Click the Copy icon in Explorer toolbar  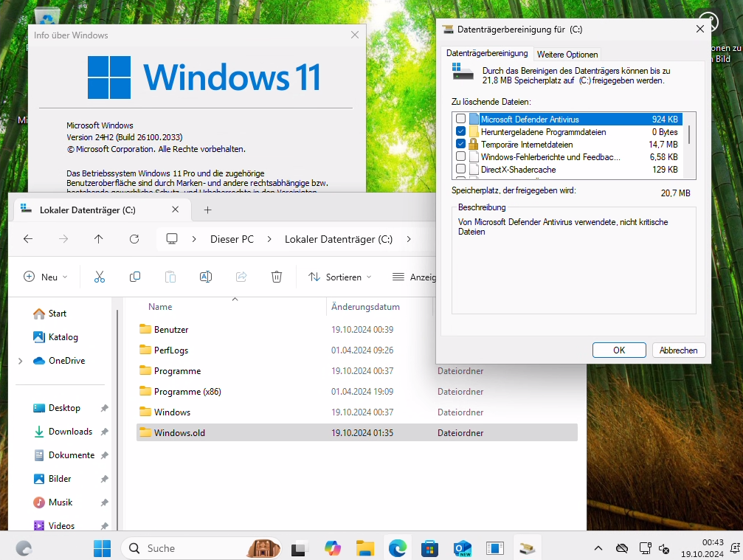pos(134,277)
